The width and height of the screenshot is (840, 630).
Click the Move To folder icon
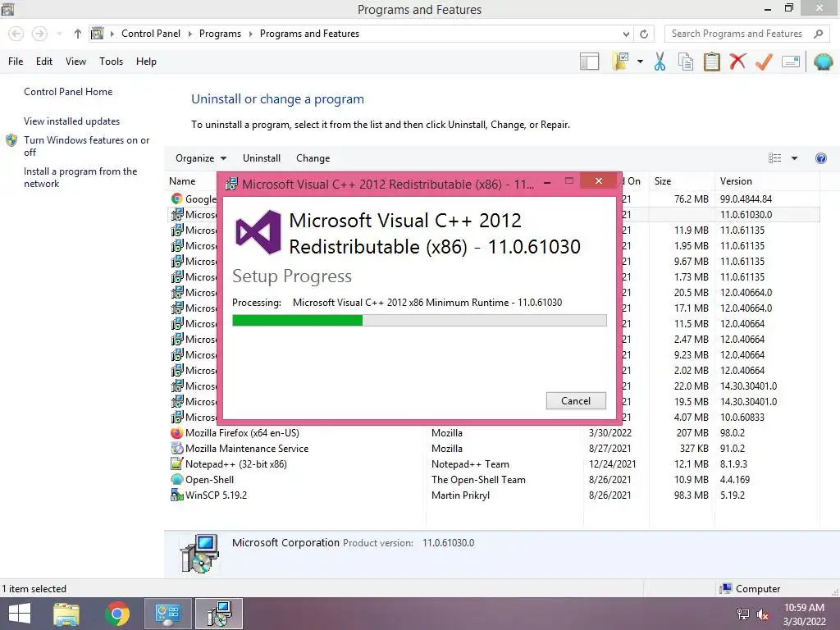tap(620, 62)
